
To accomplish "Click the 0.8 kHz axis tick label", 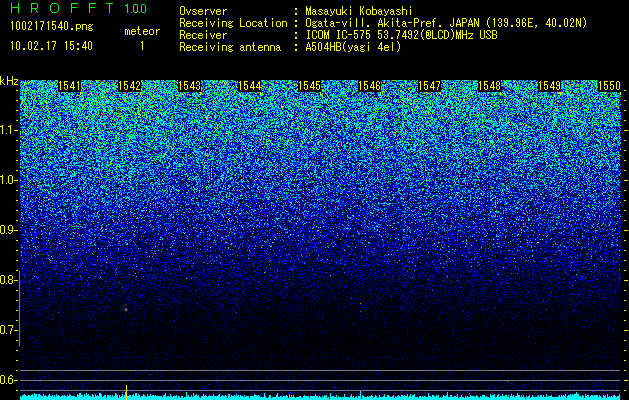I will pyautogui.click(x=9, y=280).
